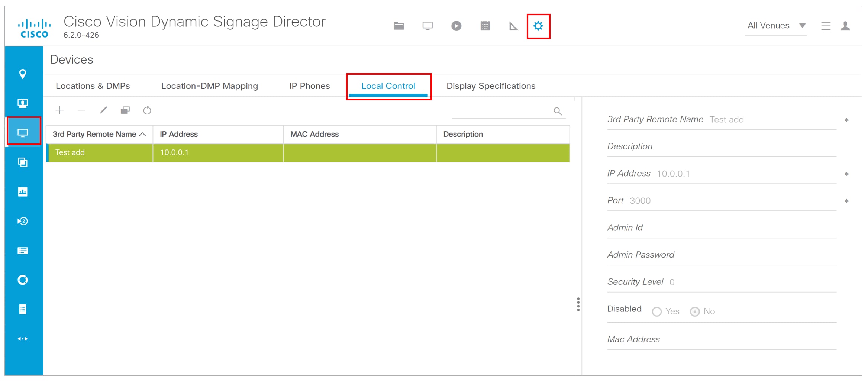This screenshot has width=868, height=381.
Task: Click the 3rd Party Remote Name field
Action: click(722, 120)
